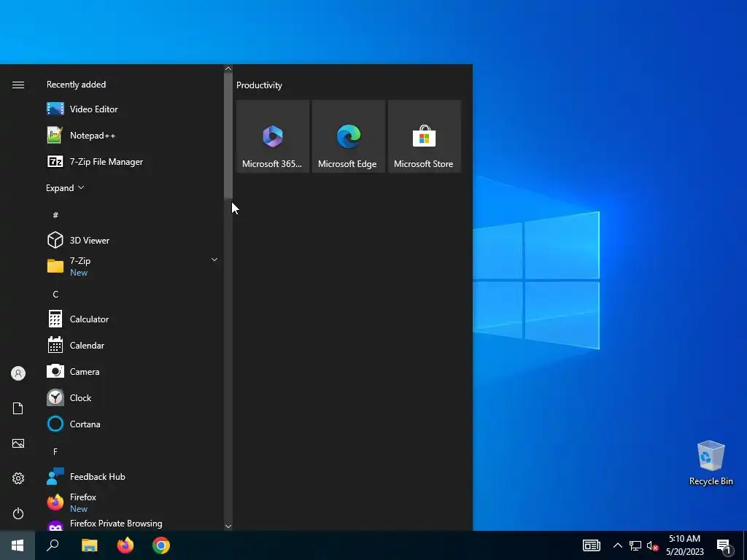Screen dimensions: 747x560
Task: Open 3D Viewer app
Action: (133, 240)
